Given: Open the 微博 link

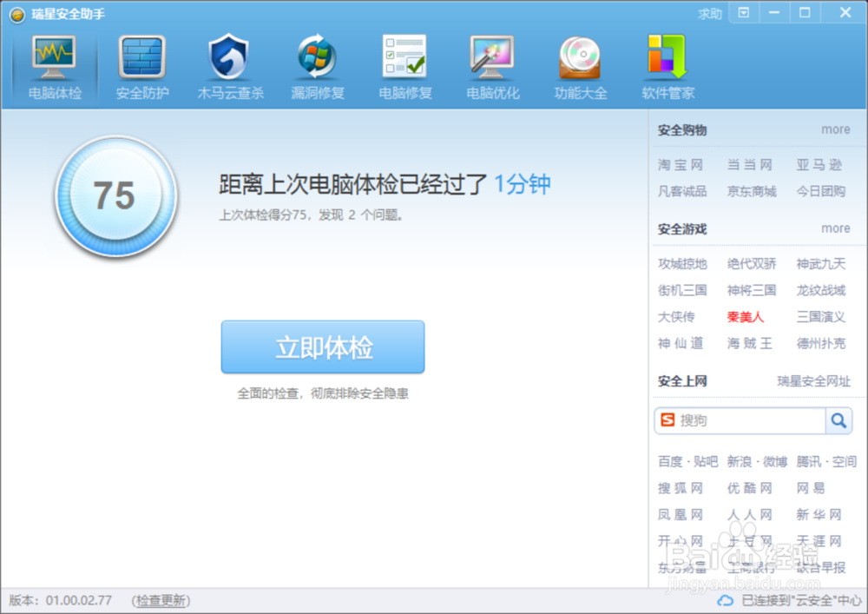Looking at the screenshot, I should coord(775,462).
